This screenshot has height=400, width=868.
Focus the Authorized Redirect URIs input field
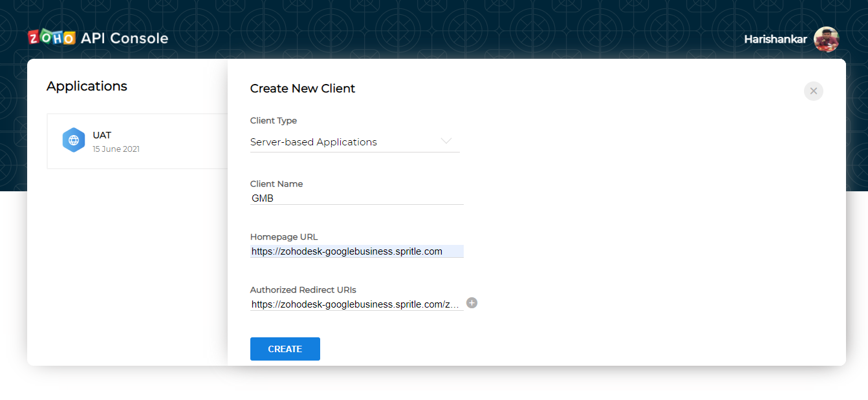pos(357,304)
